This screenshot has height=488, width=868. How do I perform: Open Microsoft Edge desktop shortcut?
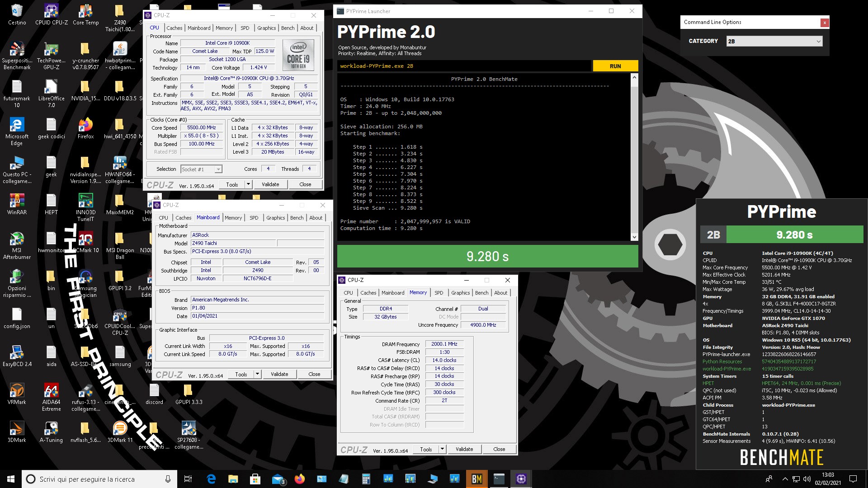point(17,132)
